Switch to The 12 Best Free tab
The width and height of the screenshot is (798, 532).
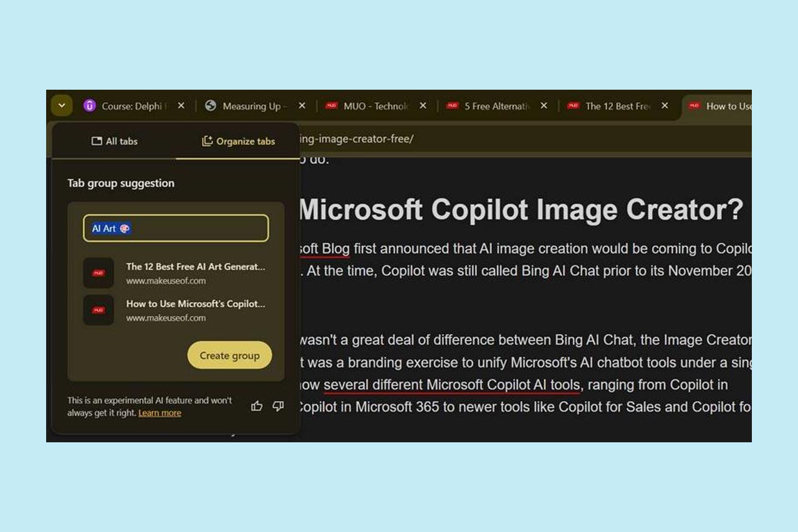618,106
